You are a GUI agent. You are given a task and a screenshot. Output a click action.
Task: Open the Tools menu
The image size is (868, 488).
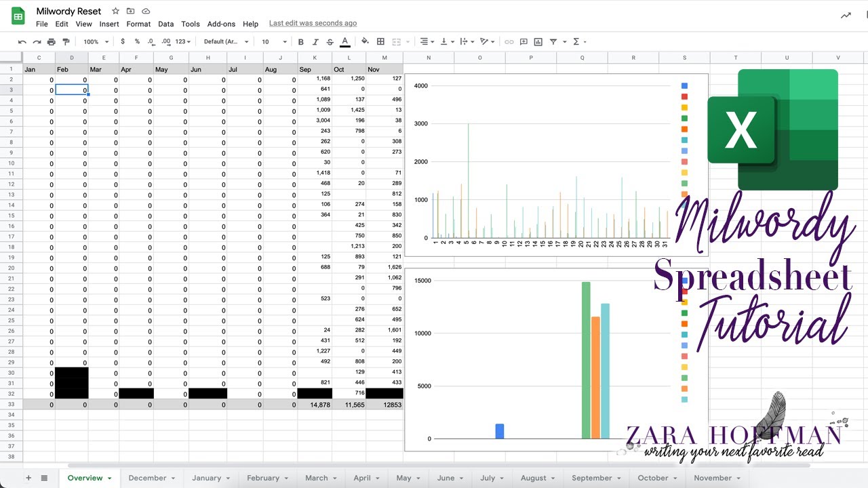(191, 24)
